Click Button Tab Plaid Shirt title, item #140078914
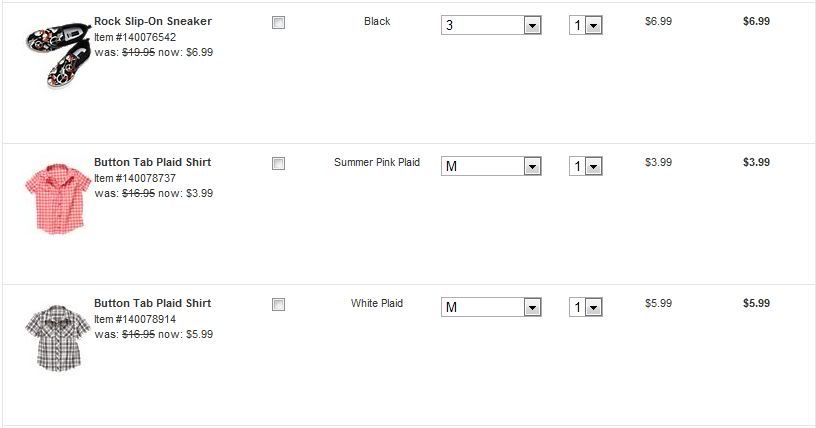 pos(152,303)
